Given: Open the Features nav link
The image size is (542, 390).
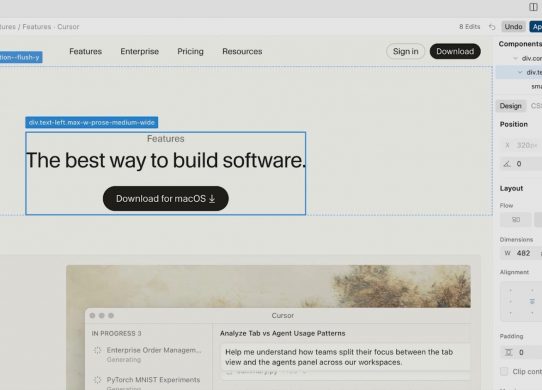Looking at the screenshot, I should pyautogui.click(x=85, y=52).
